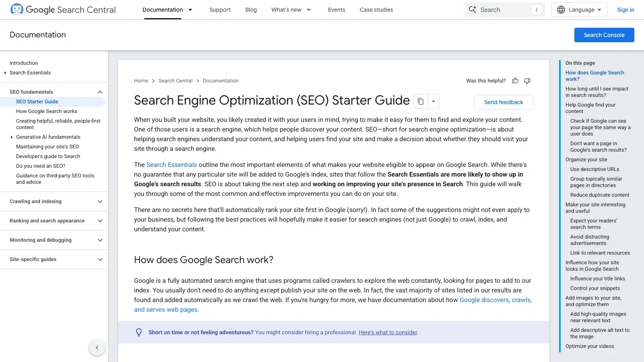Open the copy options dropdown arrow
The width and height of the screenshot is (644, 362).
[x=433, y=101]
